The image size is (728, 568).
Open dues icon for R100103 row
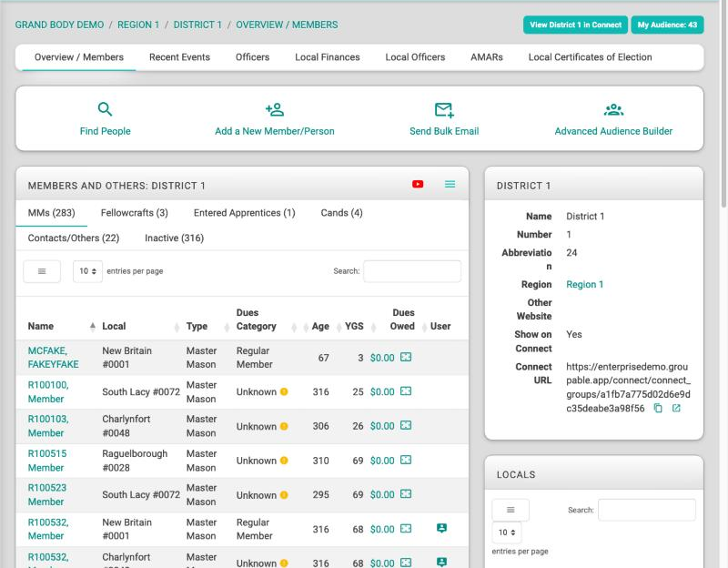(x=406, y=425)
